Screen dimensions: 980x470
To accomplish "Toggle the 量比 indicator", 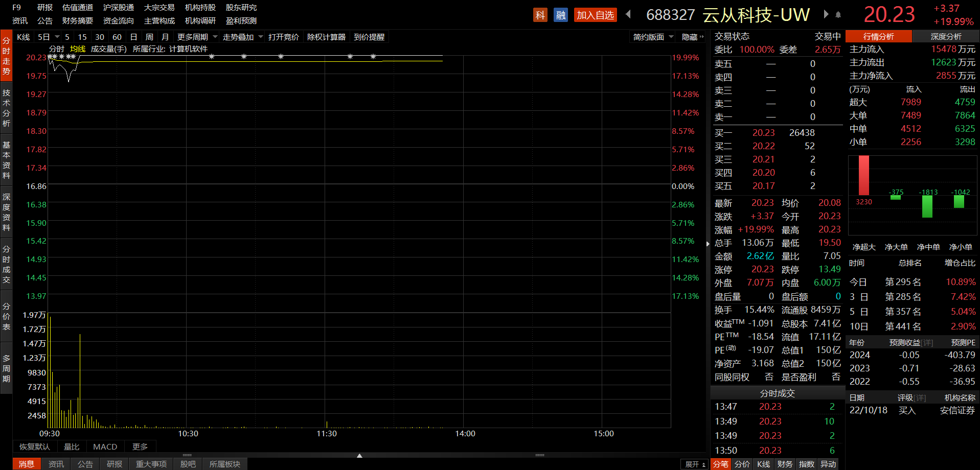I will point(72,447).
